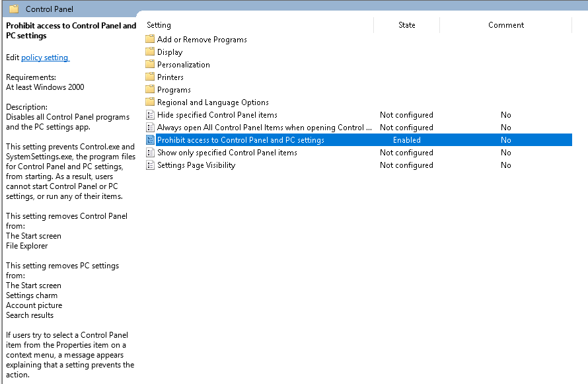The height and width of the screenshot is (384, 588).
Task: Click the Show only specified Control Panel items icon
Action: (150, 153)
